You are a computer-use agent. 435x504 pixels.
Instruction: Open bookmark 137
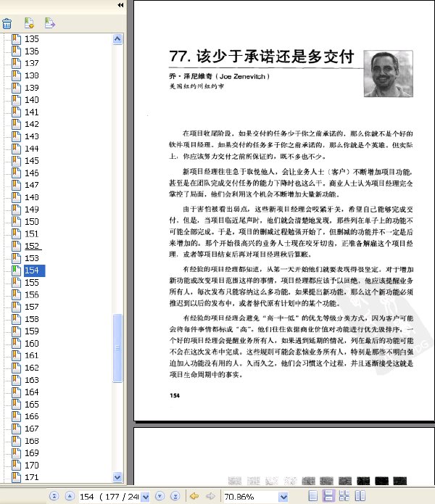coord(31,63)
